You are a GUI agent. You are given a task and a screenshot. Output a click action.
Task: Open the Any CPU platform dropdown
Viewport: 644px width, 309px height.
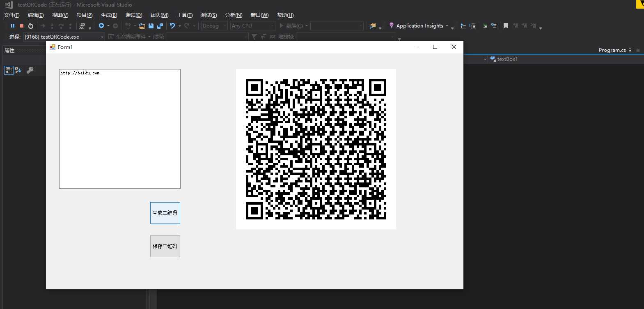tap(252, 26)
